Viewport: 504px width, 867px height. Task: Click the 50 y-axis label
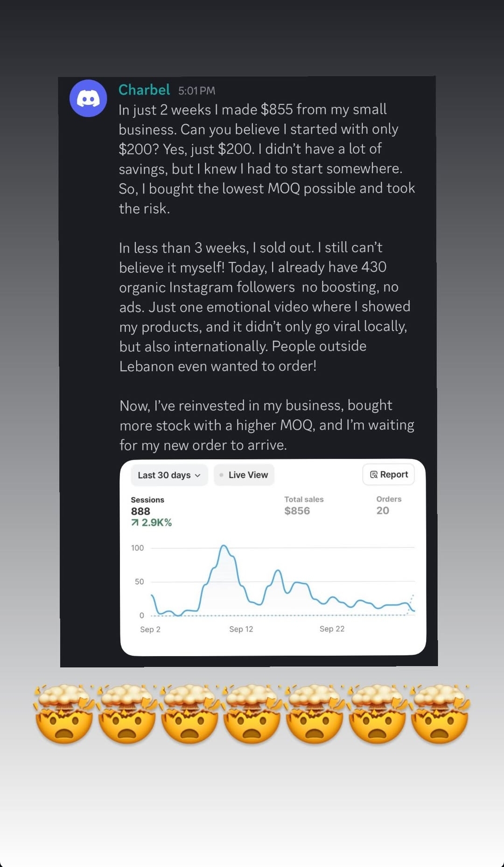coord(139,581)
